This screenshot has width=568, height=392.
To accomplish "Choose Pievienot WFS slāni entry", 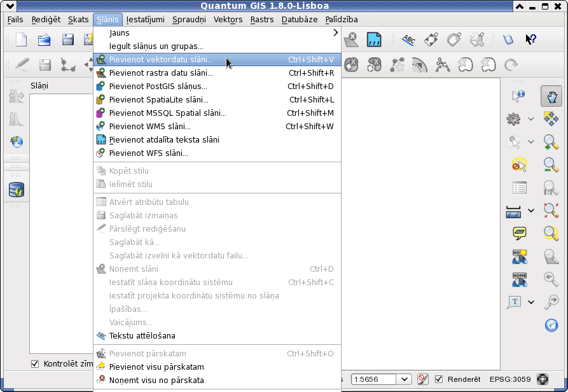I will tap(218, 153).
